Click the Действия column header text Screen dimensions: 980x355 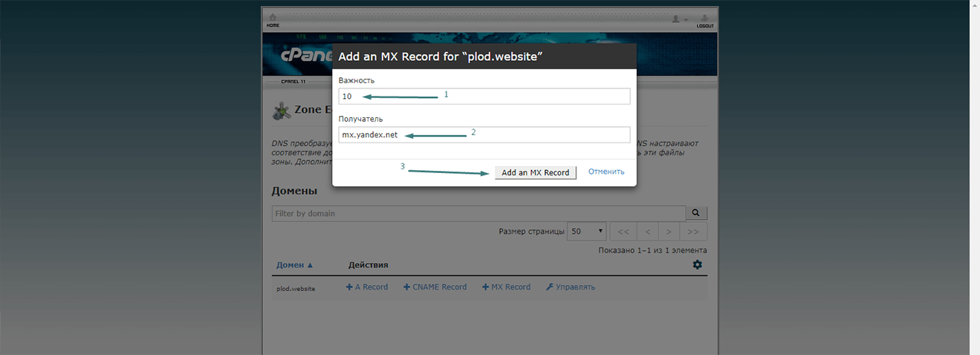[369, 265]
